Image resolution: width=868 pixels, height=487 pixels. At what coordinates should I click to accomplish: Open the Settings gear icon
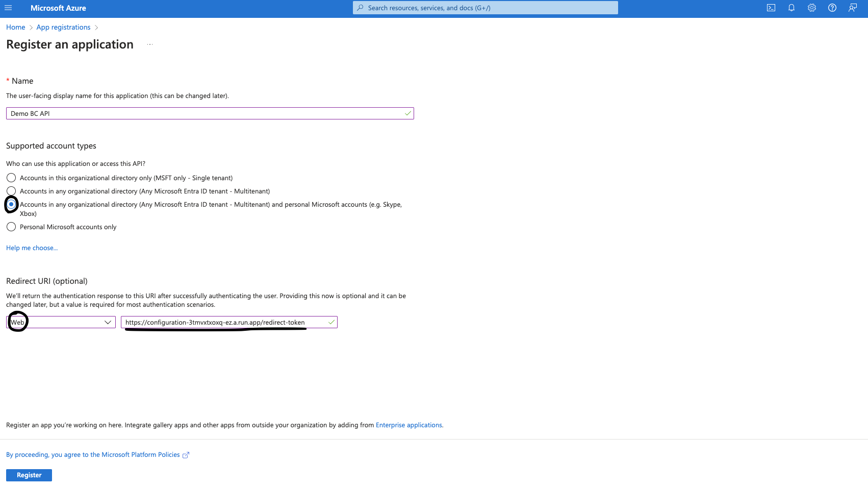[812, 8]
